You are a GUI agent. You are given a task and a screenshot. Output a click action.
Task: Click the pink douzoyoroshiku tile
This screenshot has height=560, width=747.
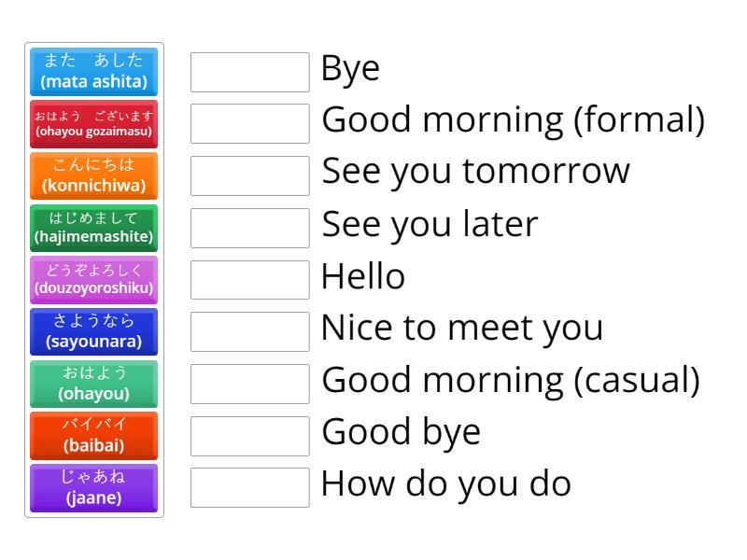click(93, 280)
